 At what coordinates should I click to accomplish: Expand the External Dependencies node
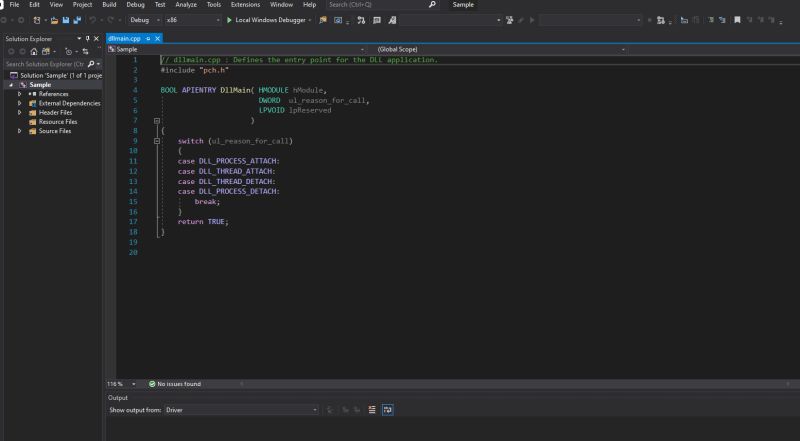[19, 104]
